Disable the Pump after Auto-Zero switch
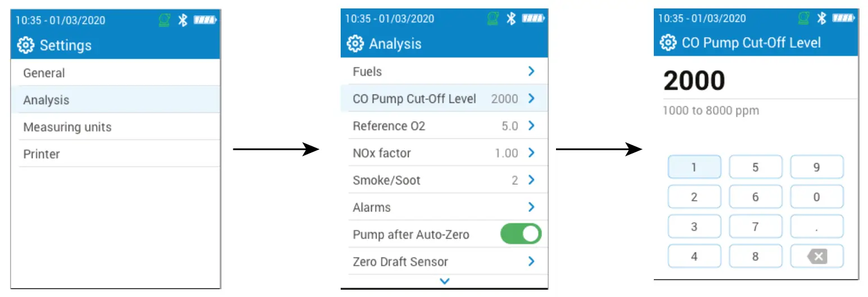868x297 pixels. click(x=521, y=235)
